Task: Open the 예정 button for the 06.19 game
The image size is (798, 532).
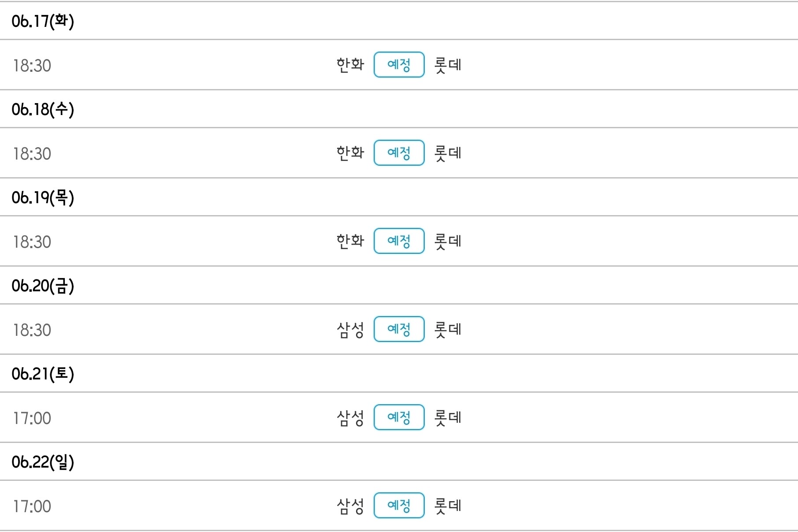Action: tap(399, 241)
